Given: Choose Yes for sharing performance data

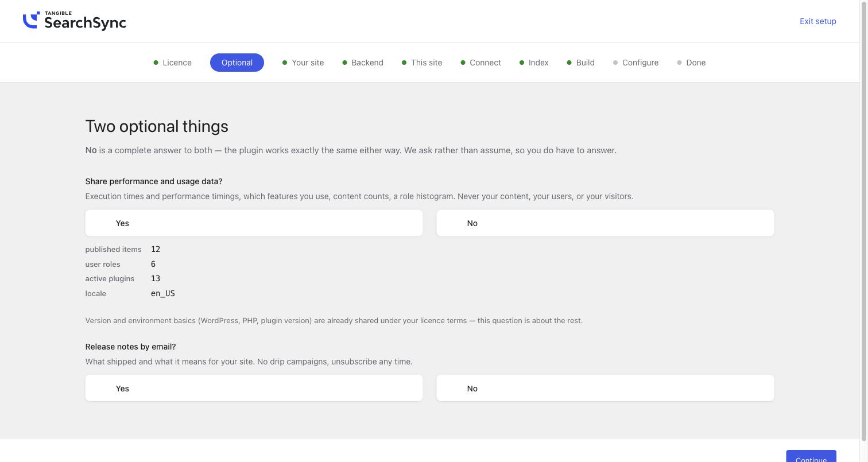Looking at the screenshot, I should pyautogui.click(x=254, y=223).
